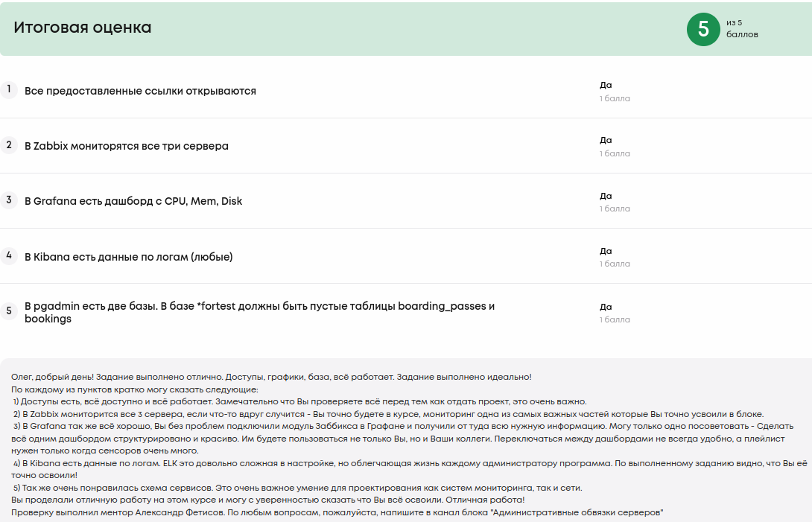
Task: Select the pgadmin two databases criterion text
Action: 259,312
